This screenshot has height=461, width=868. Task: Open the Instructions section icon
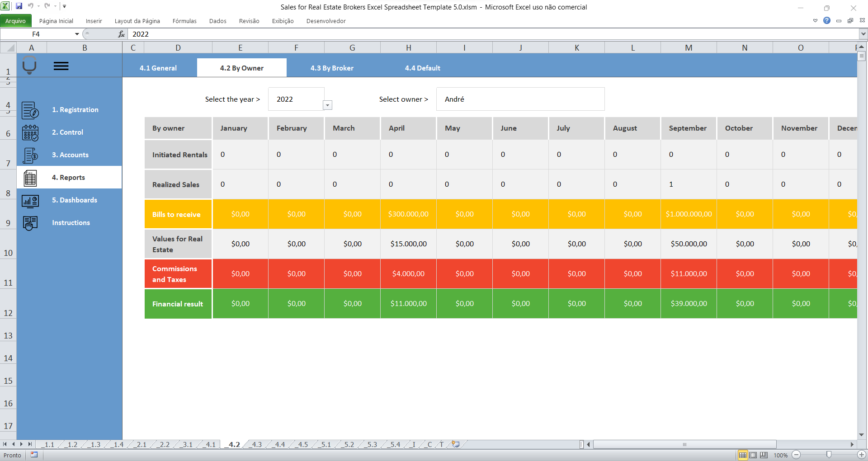[30, 223]
